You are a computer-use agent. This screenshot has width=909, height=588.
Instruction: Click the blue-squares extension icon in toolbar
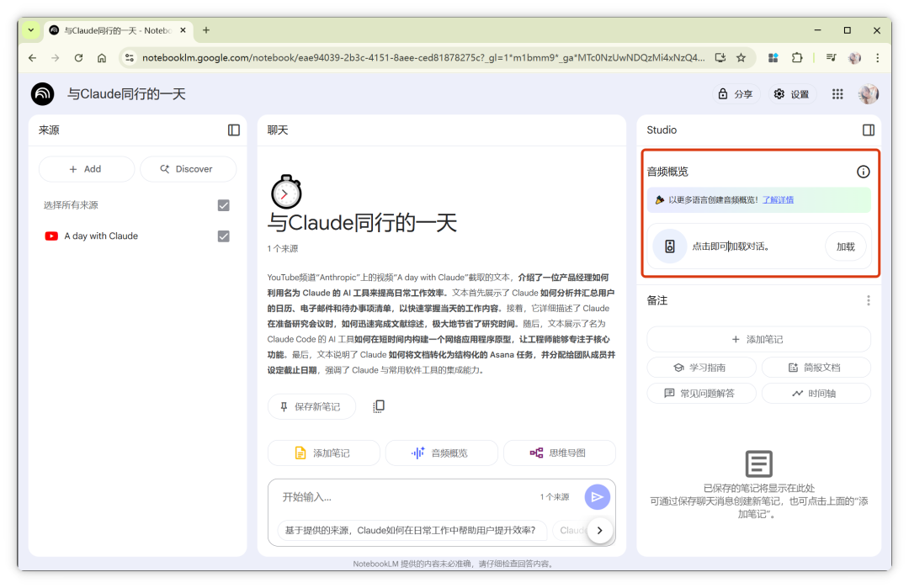point(773,57)
